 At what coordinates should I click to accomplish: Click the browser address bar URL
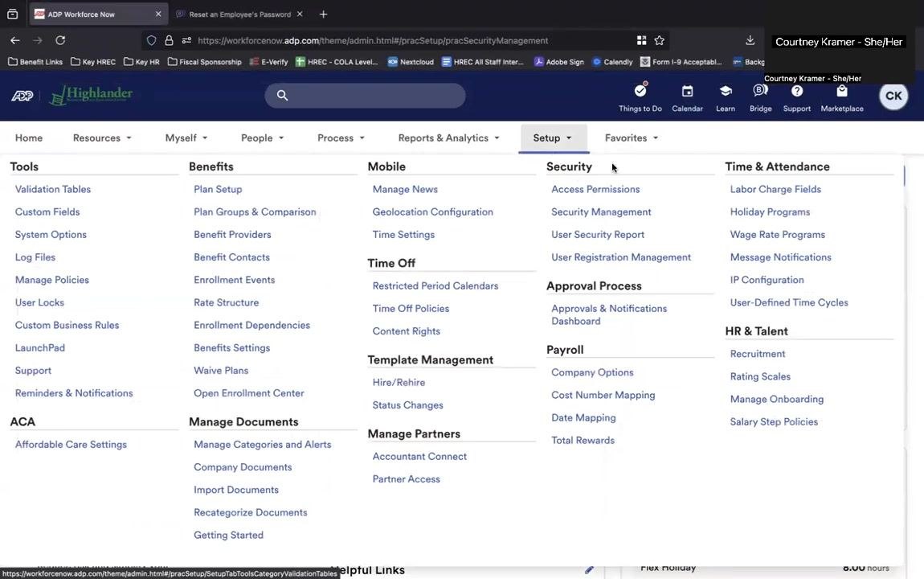(x=373, y=40)
